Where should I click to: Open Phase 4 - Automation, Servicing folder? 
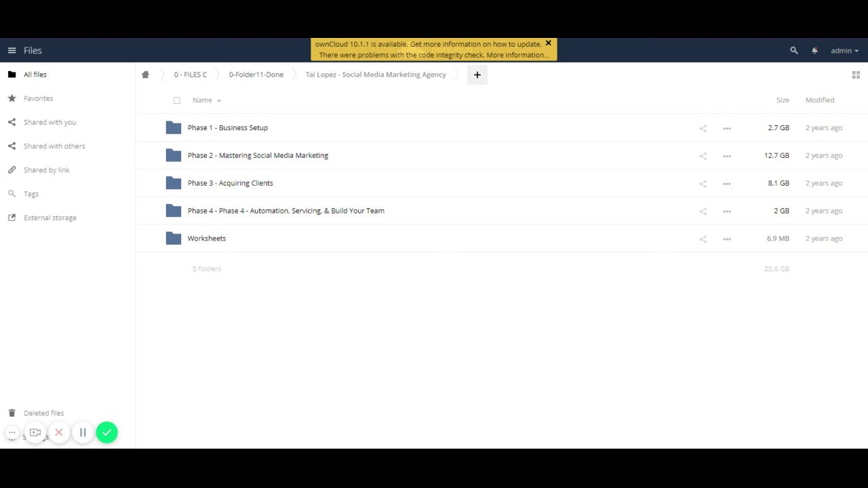[286, 211]
